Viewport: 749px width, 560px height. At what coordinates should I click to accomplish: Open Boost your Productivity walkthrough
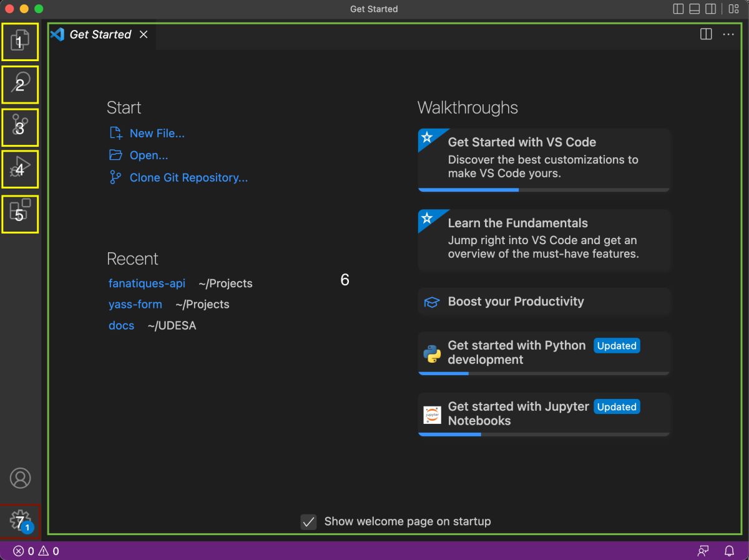(544, 302)
